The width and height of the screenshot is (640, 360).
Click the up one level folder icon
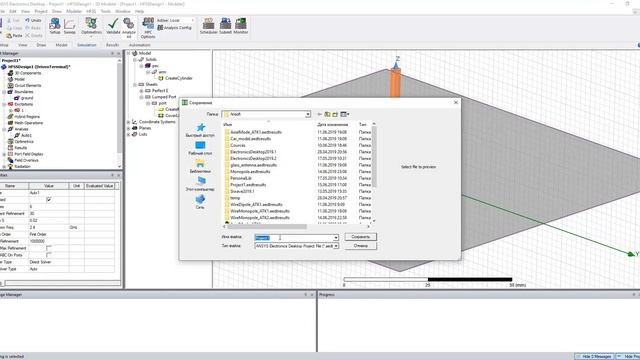[327, 114]
